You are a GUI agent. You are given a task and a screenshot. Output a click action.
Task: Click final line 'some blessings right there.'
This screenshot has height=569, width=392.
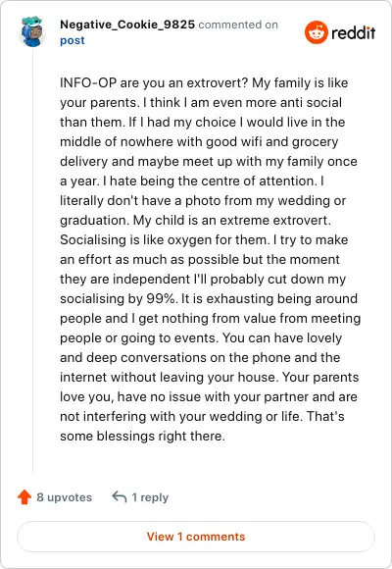[142, 436]
